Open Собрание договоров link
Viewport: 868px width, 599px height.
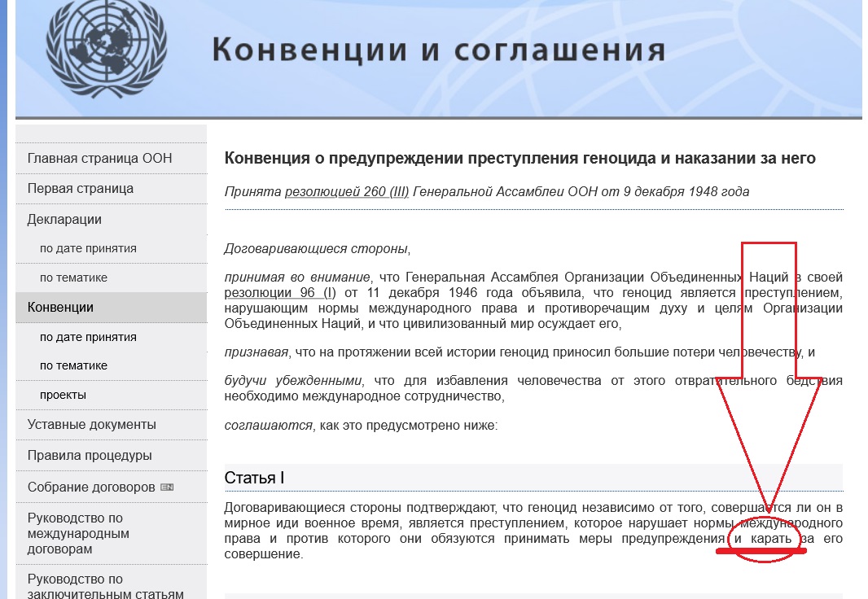tap(91, 488)
